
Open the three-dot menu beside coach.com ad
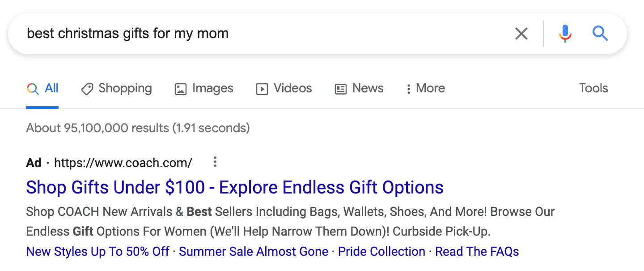[x=215, y=162]
